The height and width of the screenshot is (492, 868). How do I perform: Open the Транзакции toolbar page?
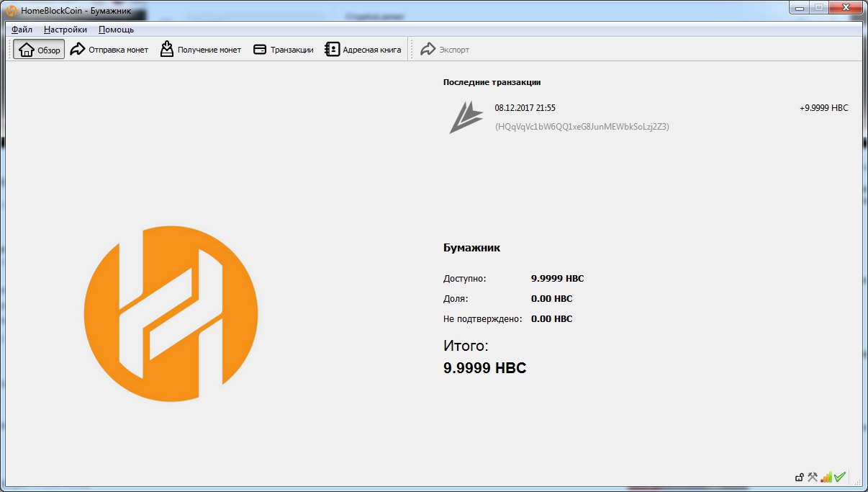[x=284, y=50]
